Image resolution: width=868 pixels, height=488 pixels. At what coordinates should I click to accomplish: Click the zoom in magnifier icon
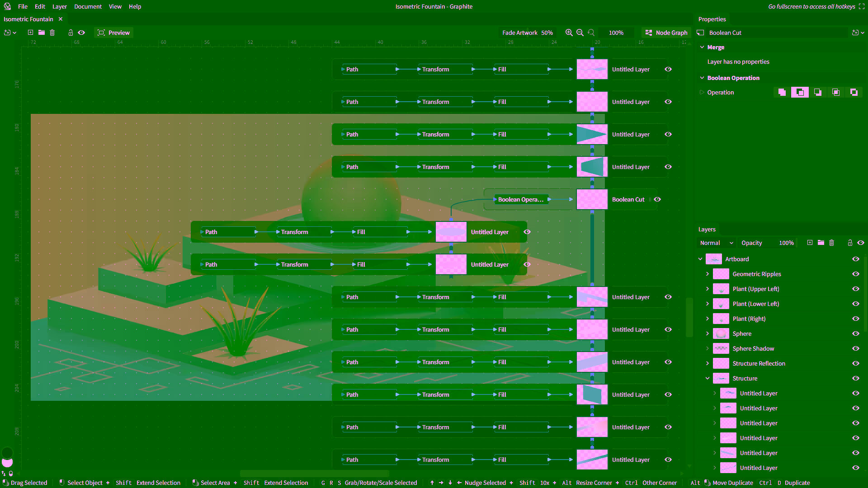569,33
